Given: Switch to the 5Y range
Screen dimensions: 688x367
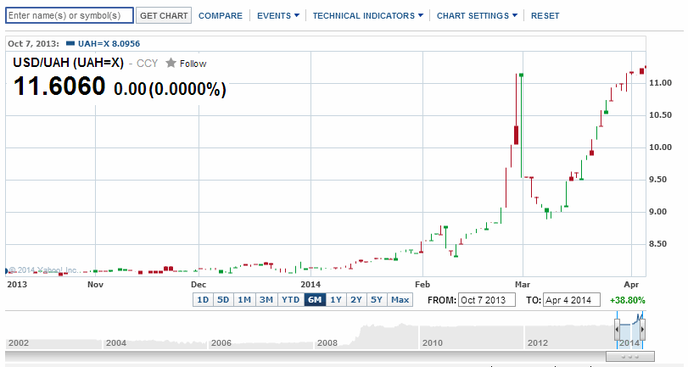Looking at the screenshot, I should (x=376, y=300).
